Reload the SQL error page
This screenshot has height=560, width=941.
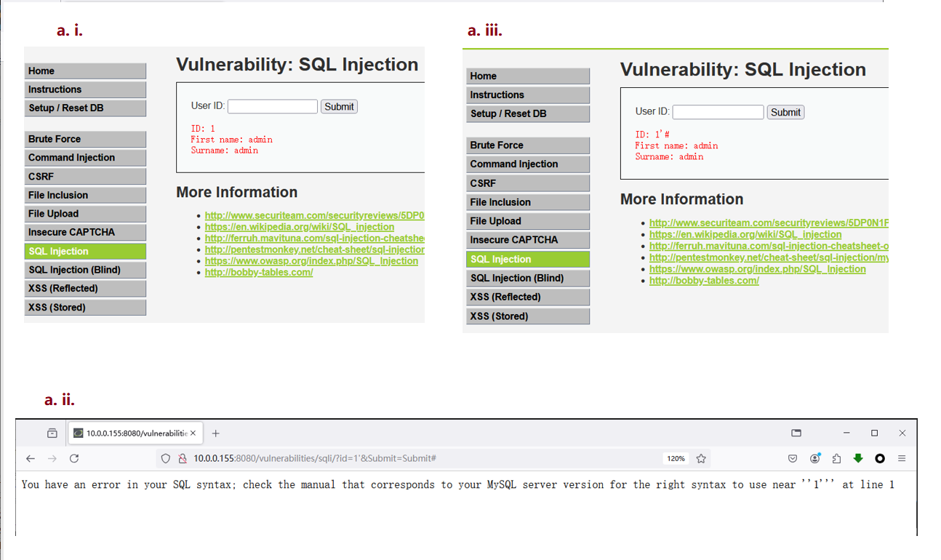(x=74, y=458)
